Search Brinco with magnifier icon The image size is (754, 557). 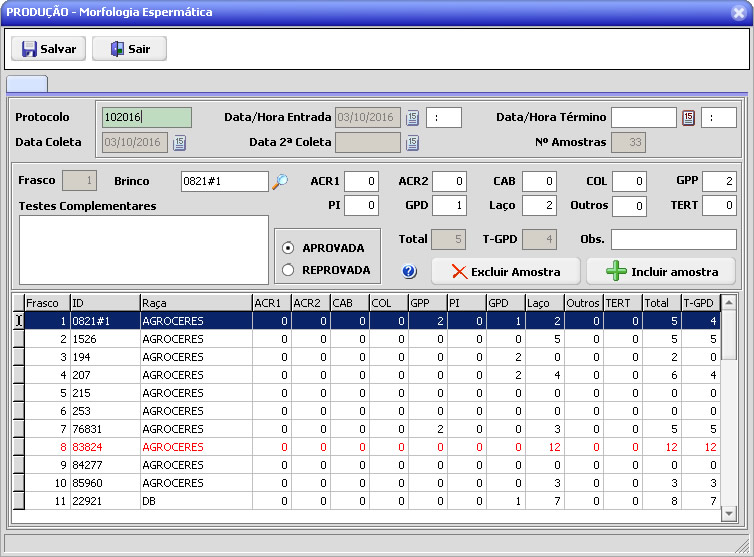pos(280,182)
